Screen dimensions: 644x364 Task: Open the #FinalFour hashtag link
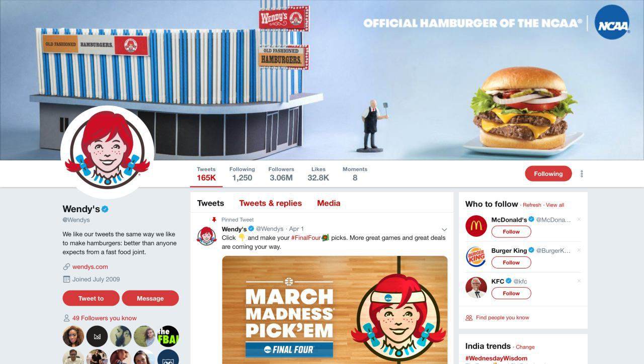point(306,238)
